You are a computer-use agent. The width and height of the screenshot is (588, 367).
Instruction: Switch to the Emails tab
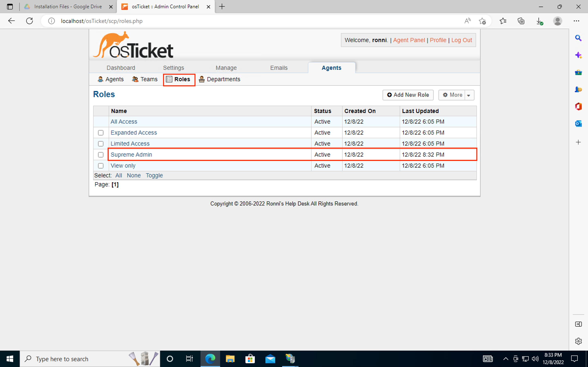click(x=278, y=68)
